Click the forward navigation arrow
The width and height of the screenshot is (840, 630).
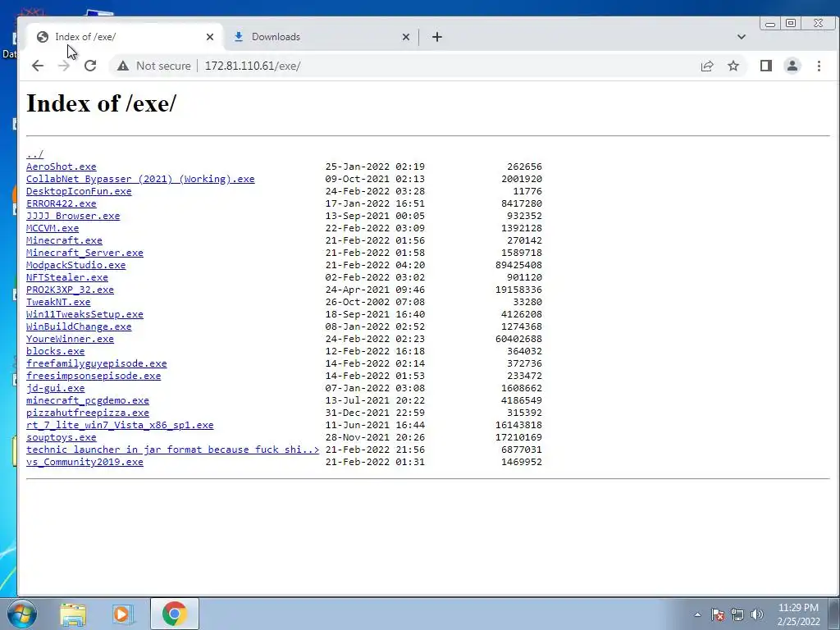(x=63, y=66)
